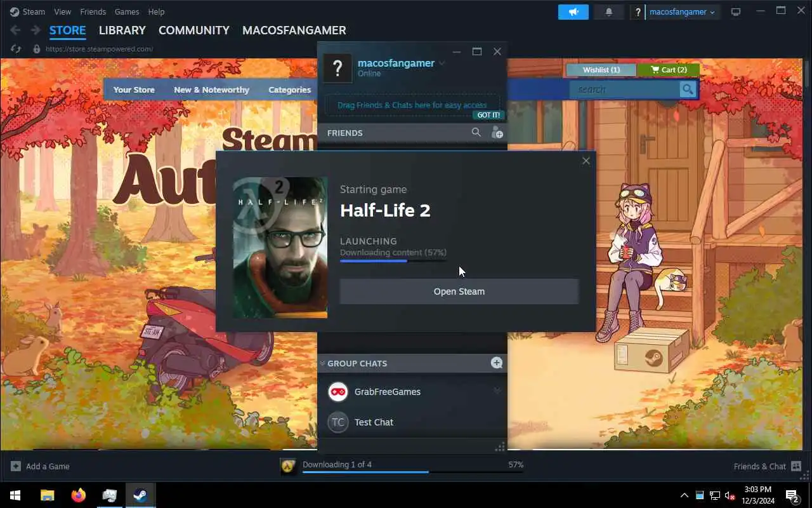Click the store search field
812x508 pixels.
[624, 90]
